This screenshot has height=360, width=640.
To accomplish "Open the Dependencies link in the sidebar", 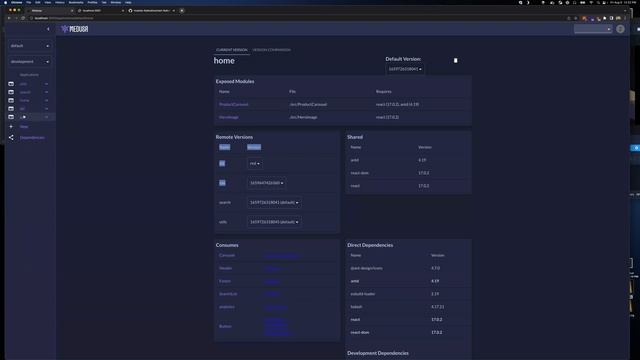I will [32, 138].
